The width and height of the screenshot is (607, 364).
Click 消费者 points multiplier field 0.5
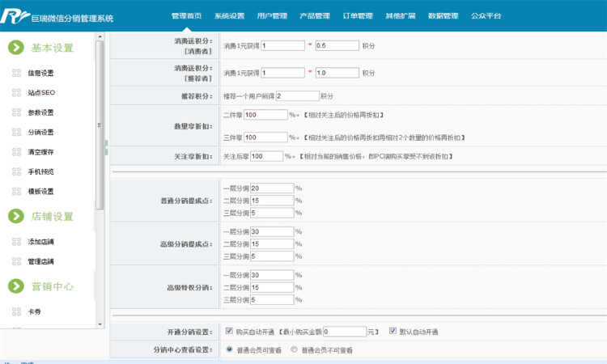(337, 45)
